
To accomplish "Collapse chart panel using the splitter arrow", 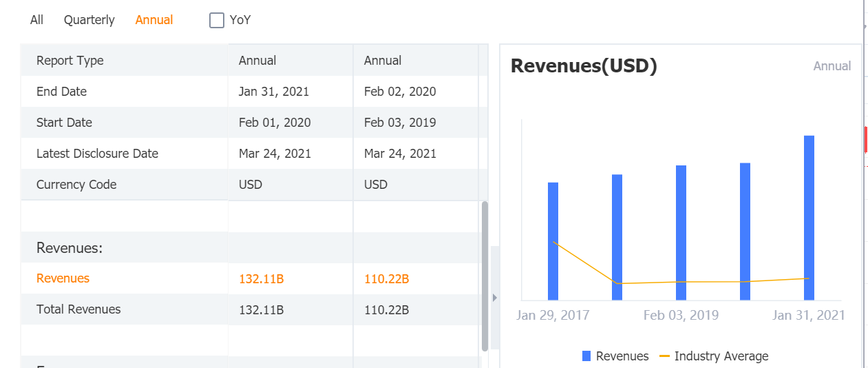I will point(494,298).
